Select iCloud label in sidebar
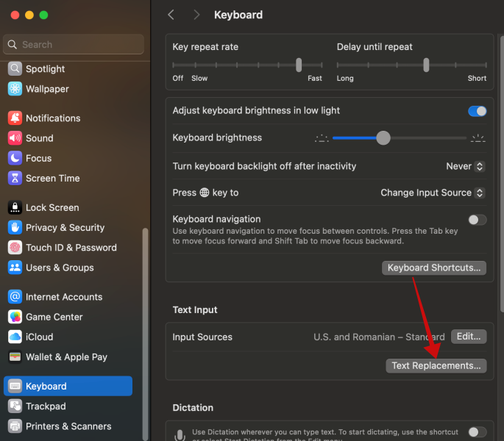 pyautogui.click(x=39, y=337)
